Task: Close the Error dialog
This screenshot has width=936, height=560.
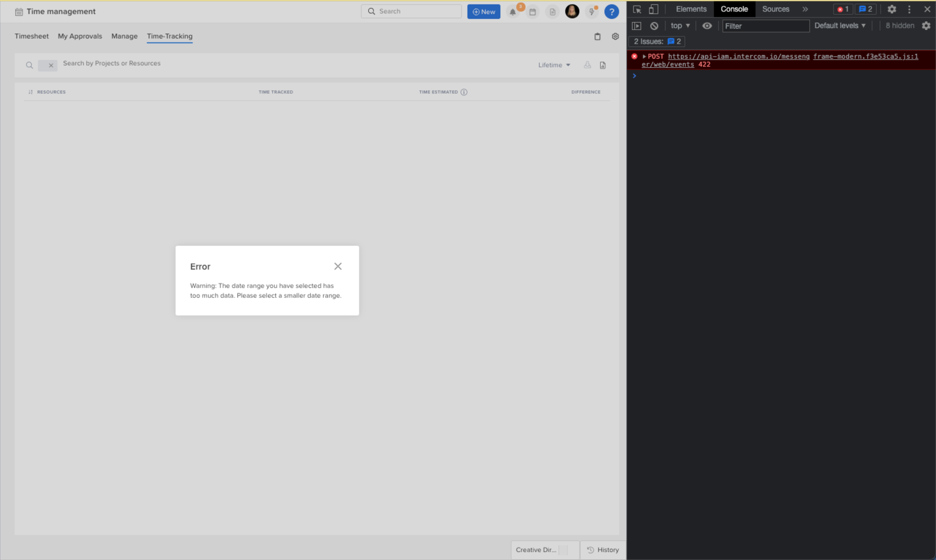Action: 338,267
